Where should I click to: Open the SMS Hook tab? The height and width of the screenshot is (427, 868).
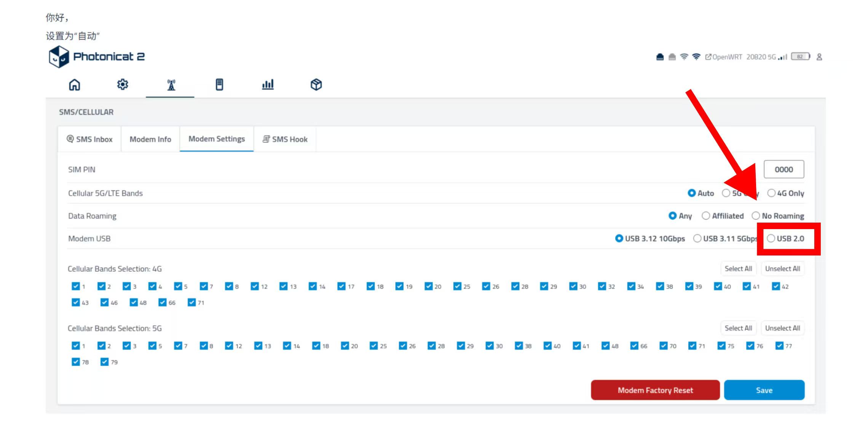(x=285, y=139)
